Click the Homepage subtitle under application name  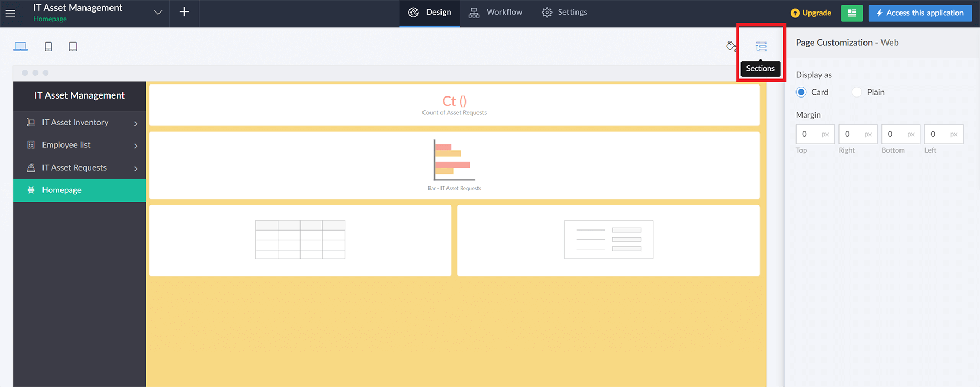(x=50, y=19)
